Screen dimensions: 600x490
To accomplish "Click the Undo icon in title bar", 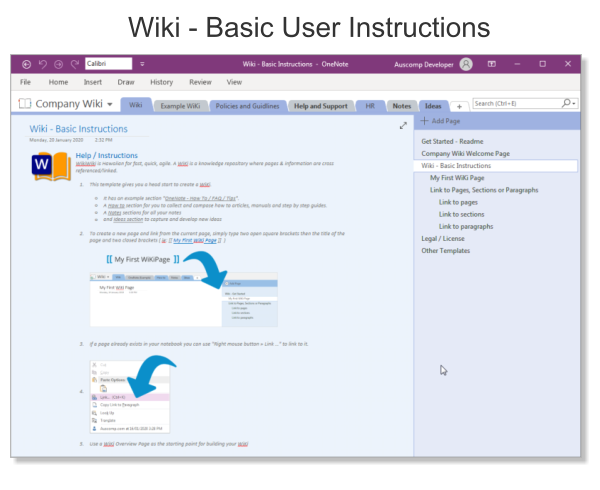I will coord(43,64).
